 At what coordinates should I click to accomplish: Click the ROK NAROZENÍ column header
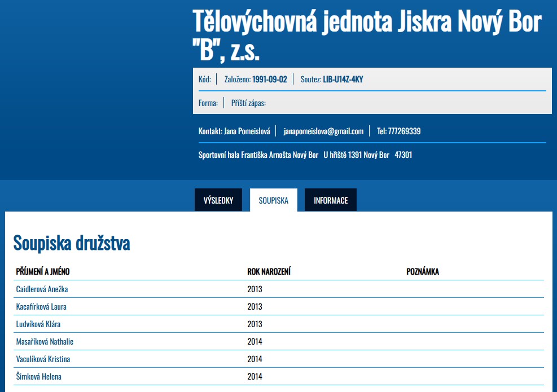click(x=269, y=272)
